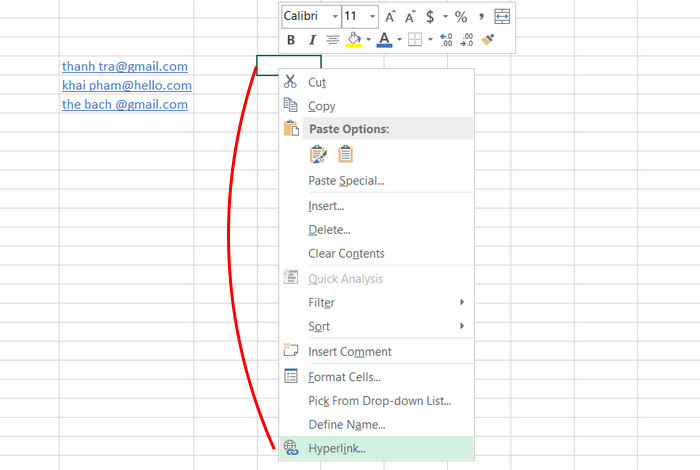Viewport: 700px width, 470px height.
Task: Open thanh tra@gmail.com link
Action: (x=125, y=67)
